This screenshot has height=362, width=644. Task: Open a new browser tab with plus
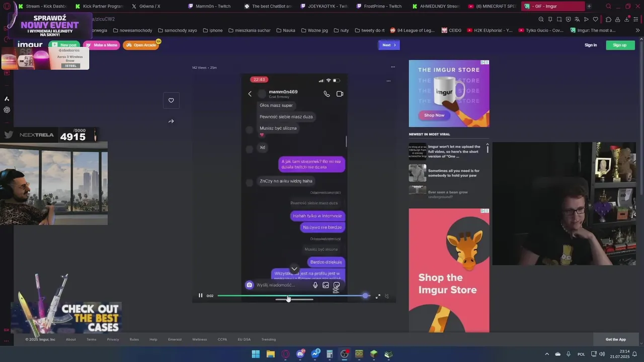pos(589,7)
